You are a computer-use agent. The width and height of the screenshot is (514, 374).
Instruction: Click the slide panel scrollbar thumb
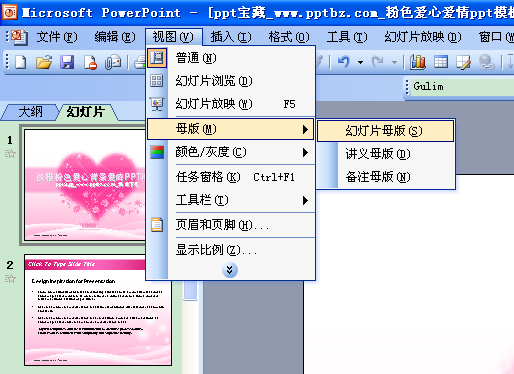point(190,290)
